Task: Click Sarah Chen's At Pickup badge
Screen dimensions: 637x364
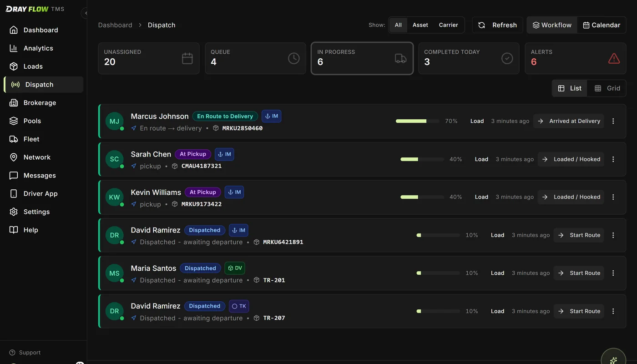Action: [x=193, y=154]
